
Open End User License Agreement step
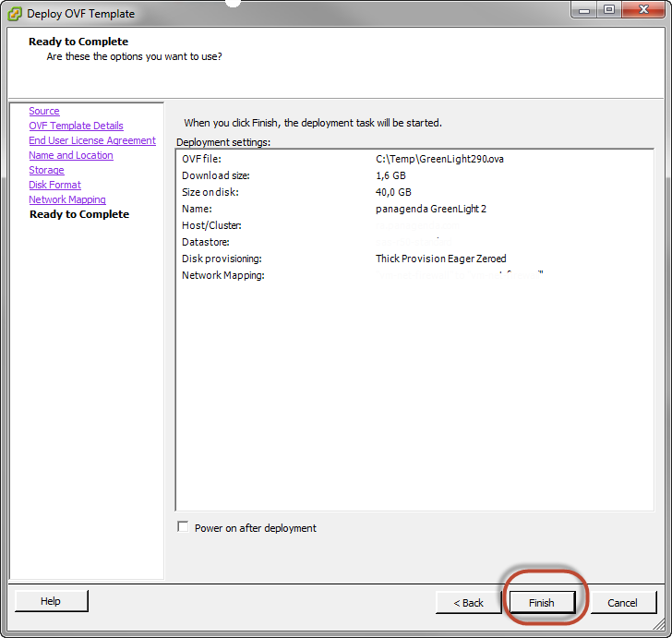(91, 140)
